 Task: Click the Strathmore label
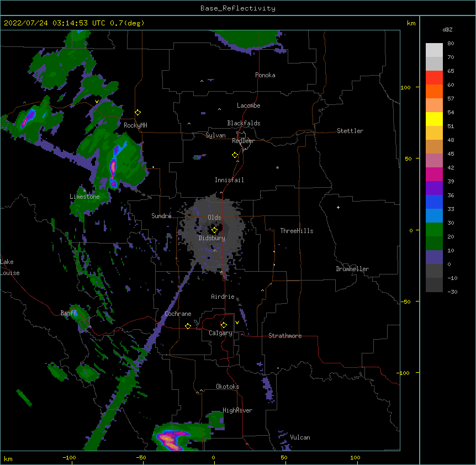pos(285,336)
